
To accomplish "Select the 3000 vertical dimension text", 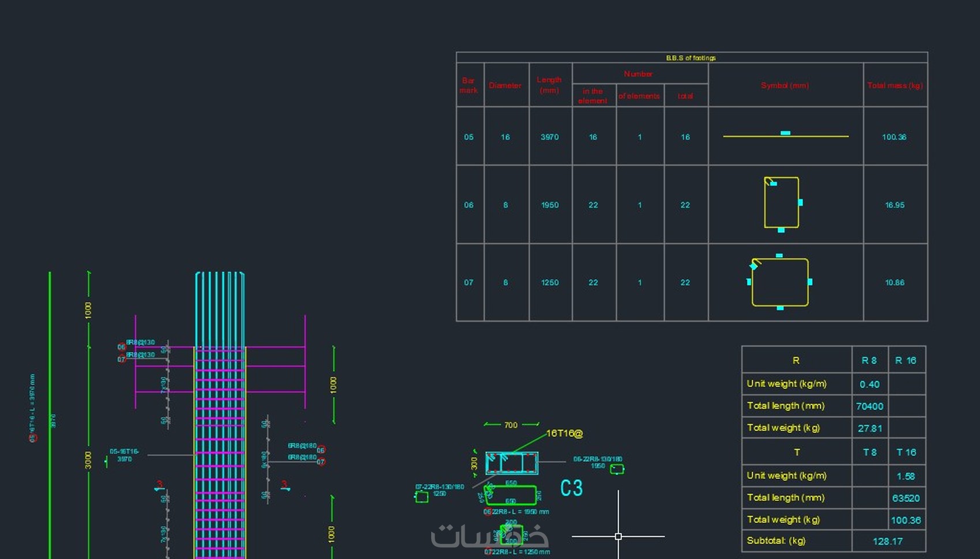I will point(88,460).
